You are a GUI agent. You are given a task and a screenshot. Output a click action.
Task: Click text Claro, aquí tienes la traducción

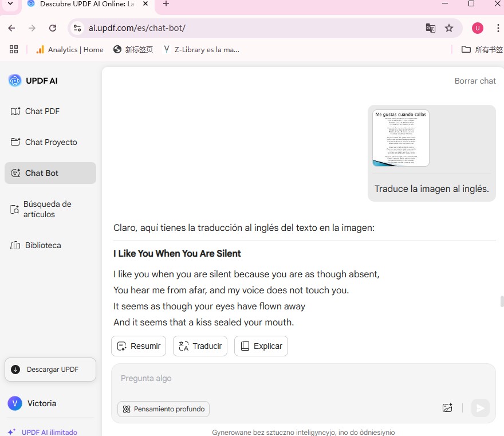244,227
